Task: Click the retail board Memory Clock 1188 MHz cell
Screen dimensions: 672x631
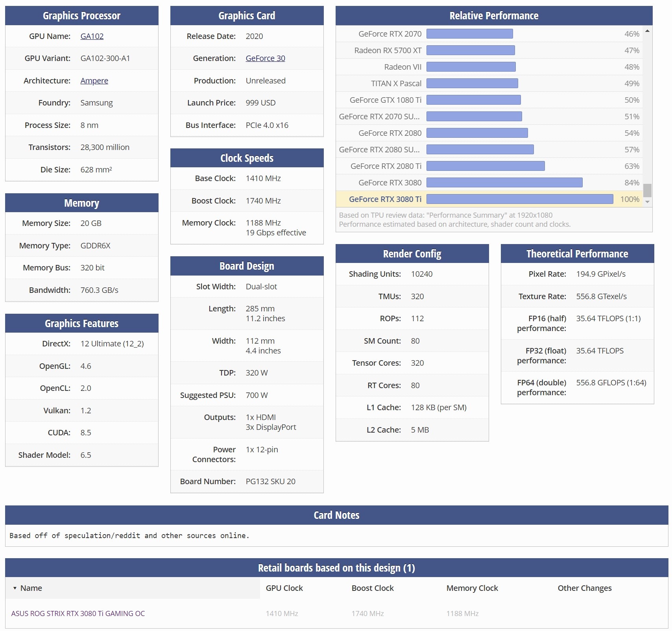Action: click(462, 613)
